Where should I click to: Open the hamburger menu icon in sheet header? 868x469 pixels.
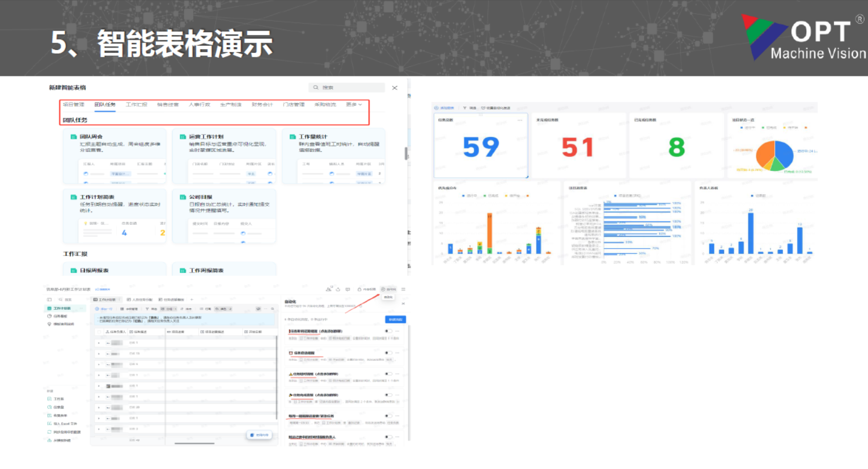click(x=403, y=289)
